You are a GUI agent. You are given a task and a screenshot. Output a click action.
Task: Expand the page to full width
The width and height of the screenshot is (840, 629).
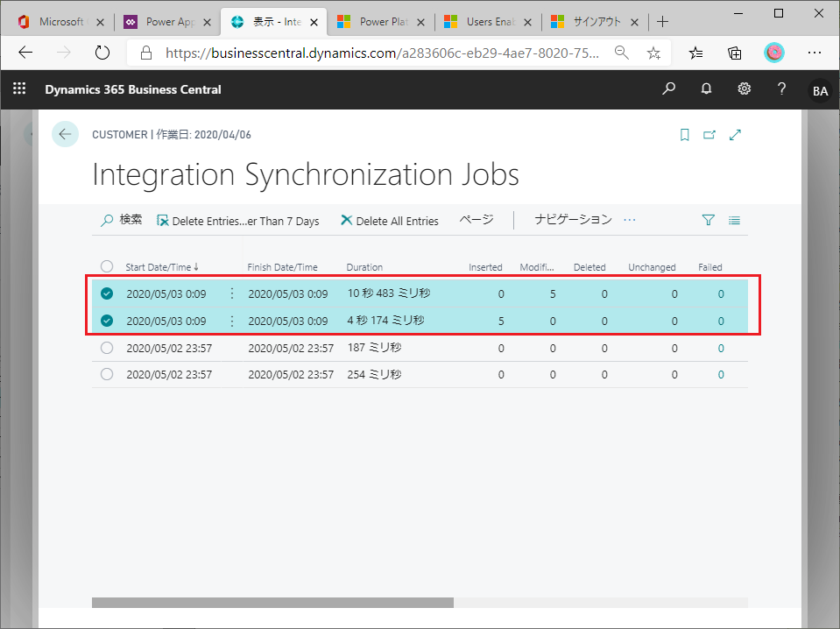pos(735,135)
